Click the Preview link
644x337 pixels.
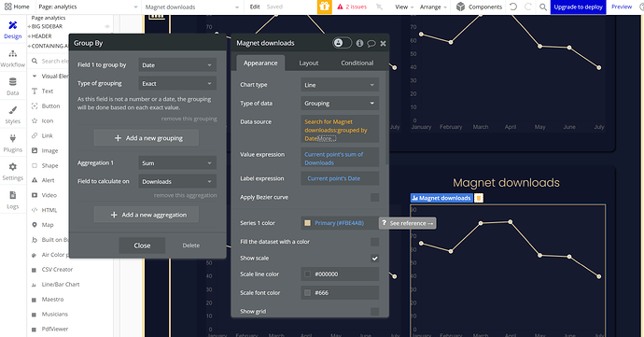(x=622, y=7)
